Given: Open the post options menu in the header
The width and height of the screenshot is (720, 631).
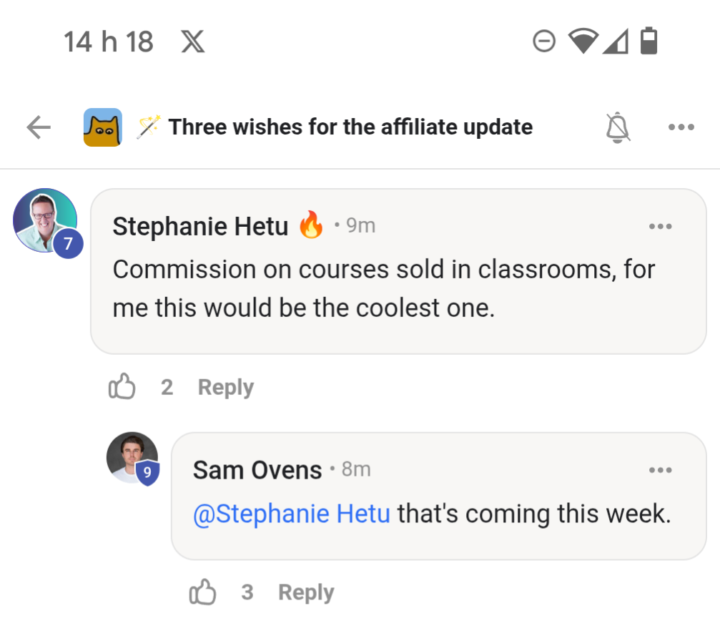Looking at the screenshot, I should [x=681, y=127].
